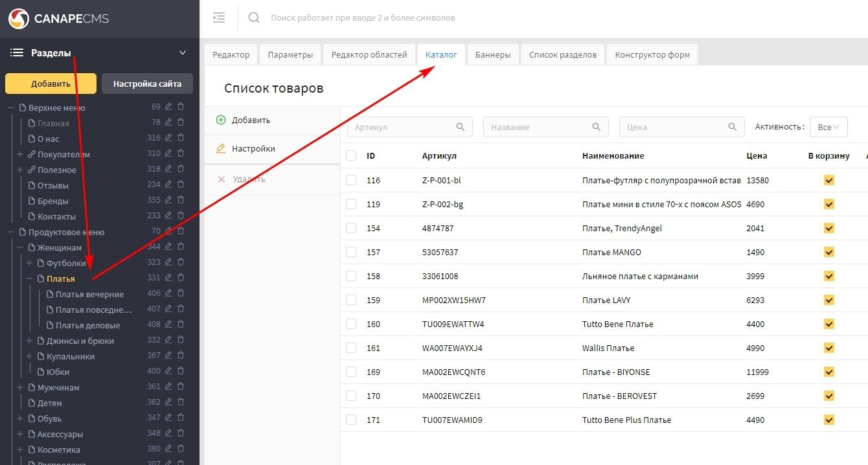Switch to the Баннеры tab
Screen dimensions: 868x465
coord(492,54)
